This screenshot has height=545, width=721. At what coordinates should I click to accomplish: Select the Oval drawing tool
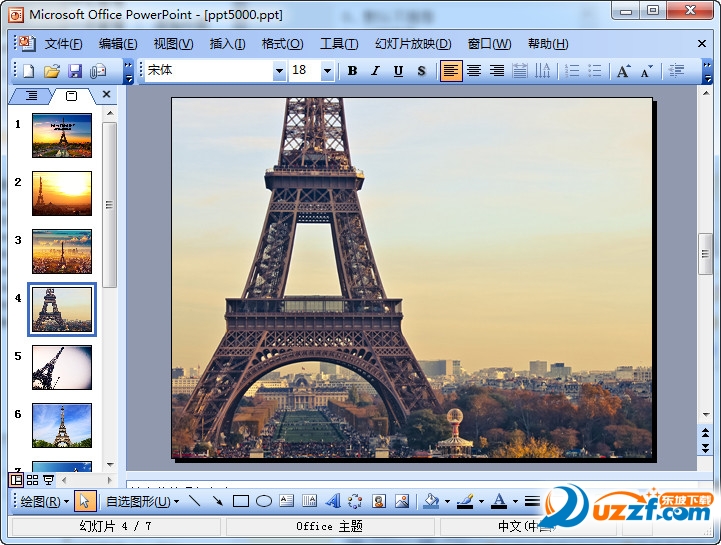(x=264, y=501)
